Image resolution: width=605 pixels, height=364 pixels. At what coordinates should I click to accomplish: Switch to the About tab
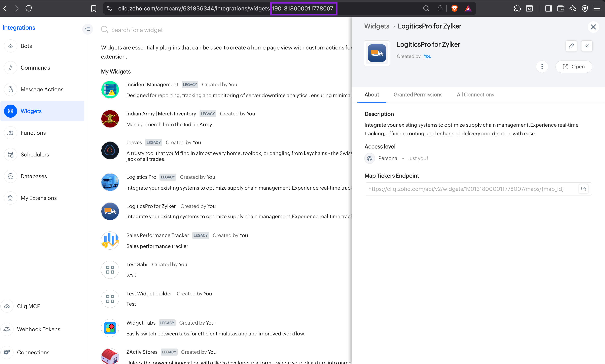point(371,95)
